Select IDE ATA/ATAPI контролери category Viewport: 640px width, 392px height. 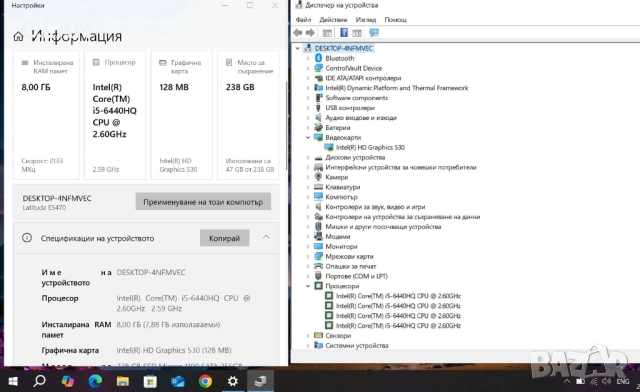pyautogui.click(x=363, y=78)
